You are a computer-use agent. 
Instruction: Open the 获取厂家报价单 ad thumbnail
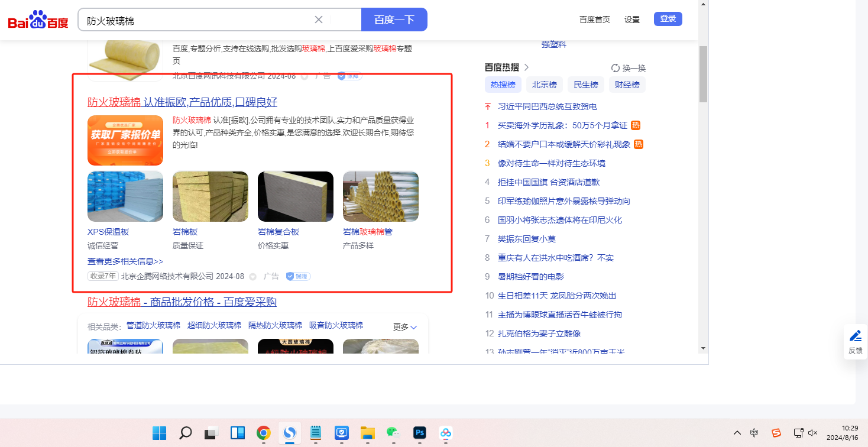click(x=125, y=140)
